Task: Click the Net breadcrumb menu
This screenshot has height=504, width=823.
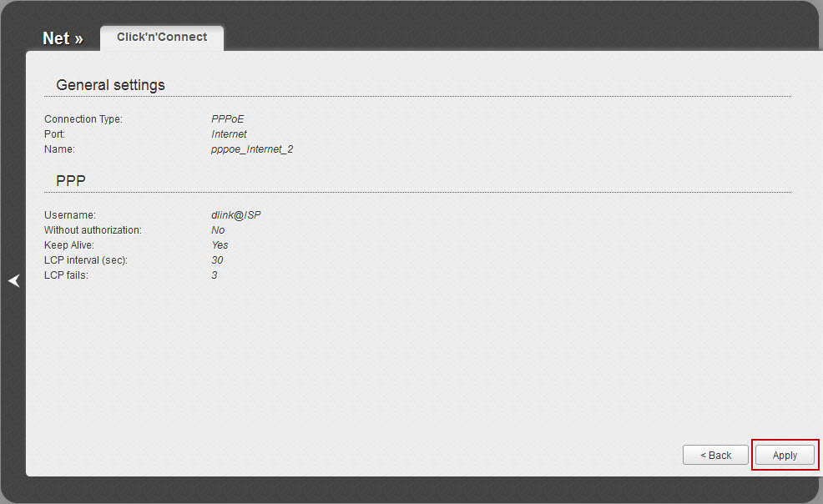Action: (x=63, y=38)
